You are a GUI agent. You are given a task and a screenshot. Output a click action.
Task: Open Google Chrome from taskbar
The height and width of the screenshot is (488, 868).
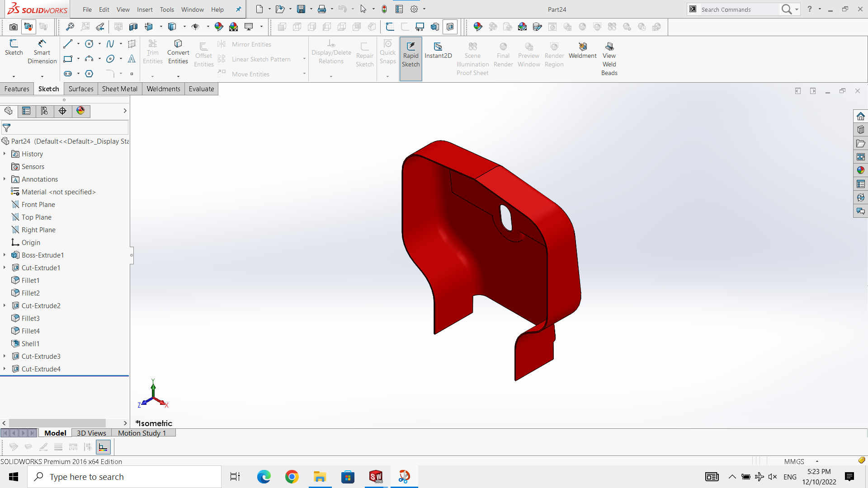pos(292,477)
